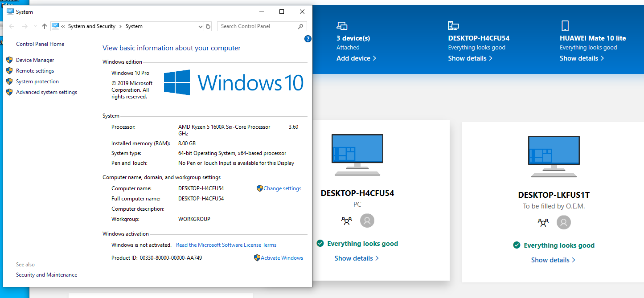Screen dimensions: 644x298
Task: Click green checkmark on DESKTOP-H4CFU54 card
Action: coord(320,243)
